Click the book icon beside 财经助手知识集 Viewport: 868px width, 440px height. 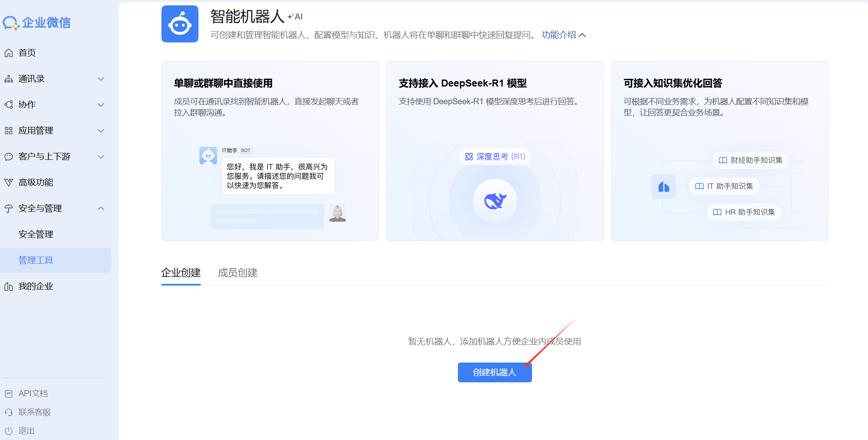click(x=723, y=160)
